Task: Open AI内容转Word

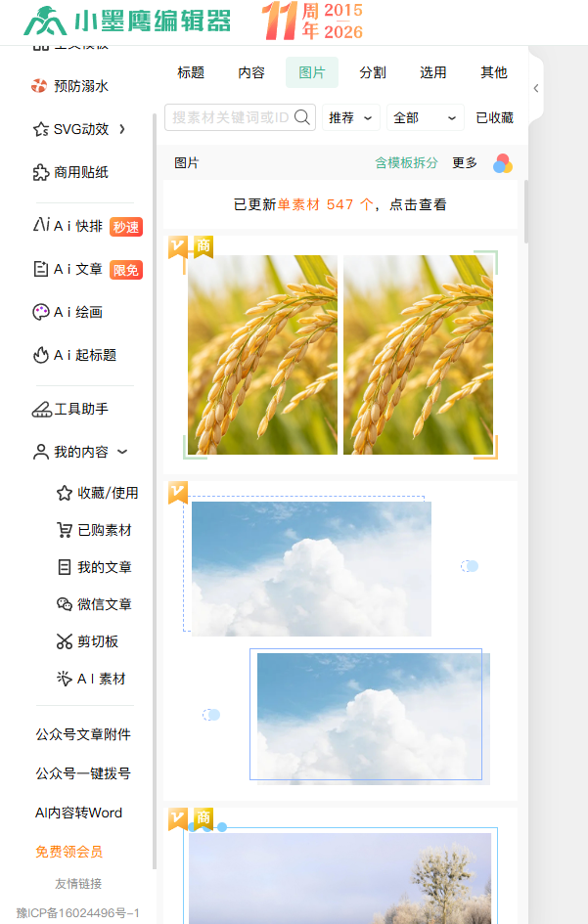Action: click(x=78, y=813)
